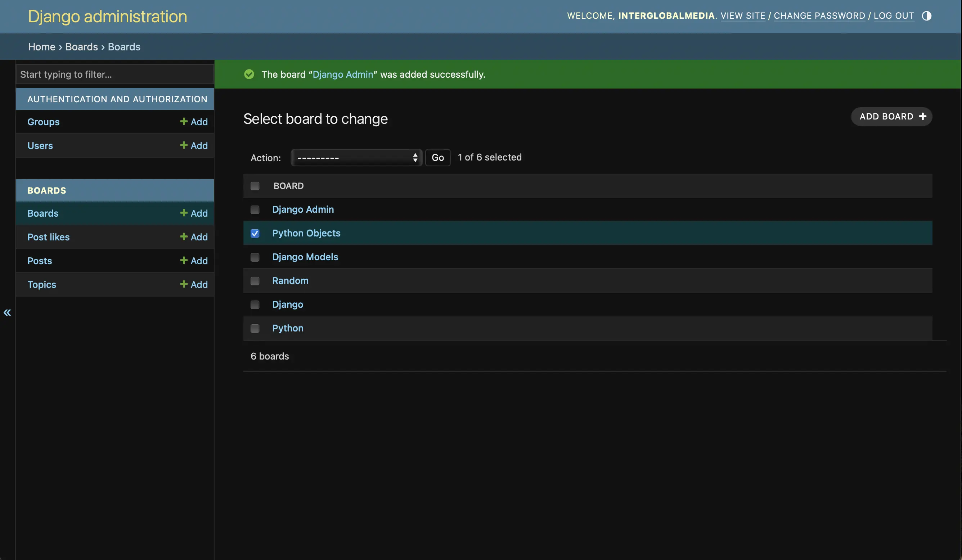Click the plus Add icon for Users

[x=184, y=145]
